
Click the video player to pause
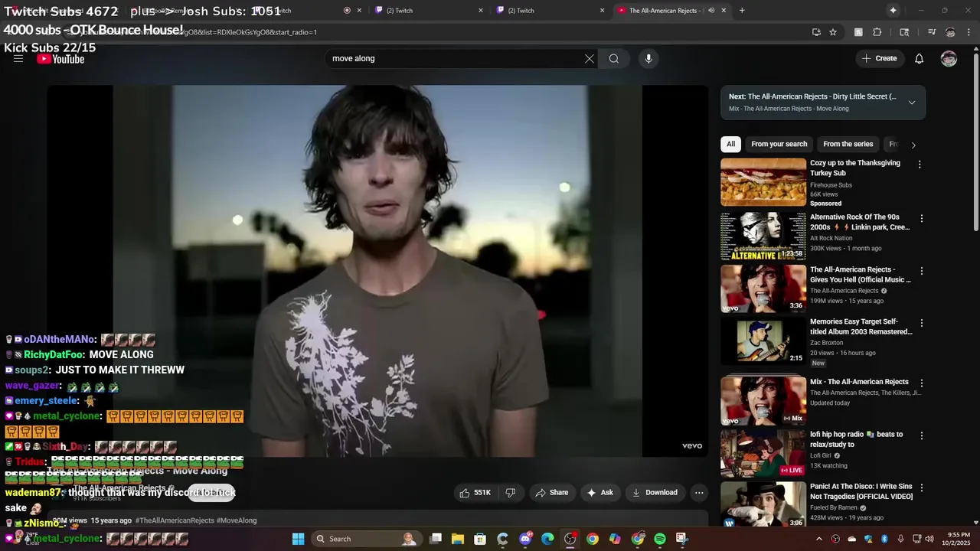(377, 271)
